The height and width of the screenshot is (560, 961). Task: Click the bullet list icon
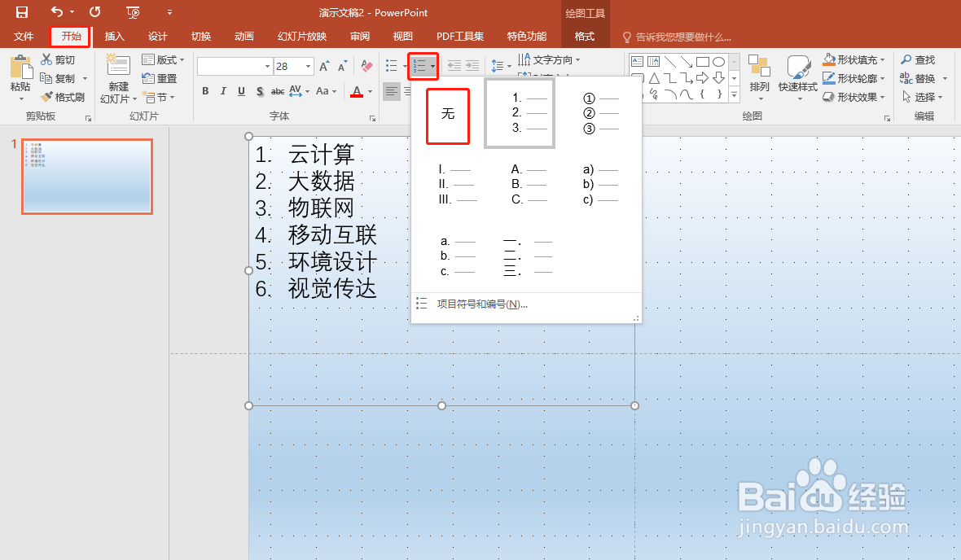coord(392,66)
